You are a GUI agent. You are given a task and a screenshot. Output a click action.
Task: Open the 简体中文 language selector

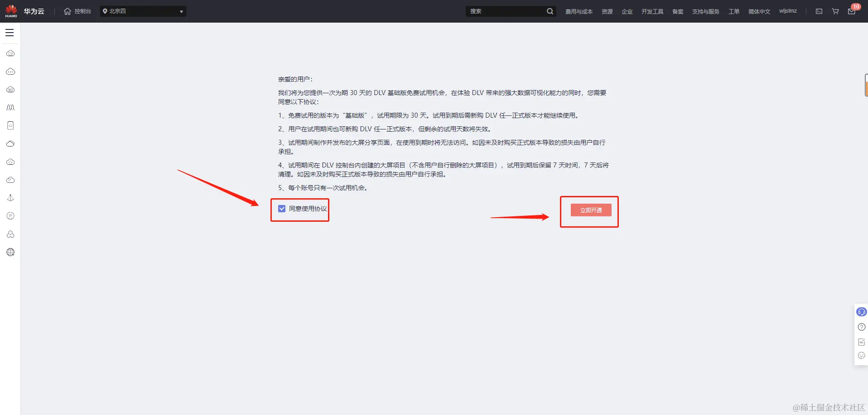coord(759,11)
